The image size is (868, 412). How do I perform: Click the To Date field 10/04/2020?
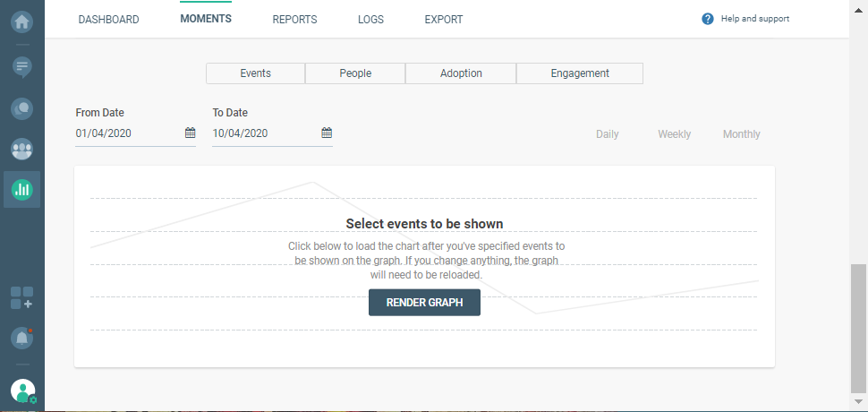click(272, 133)
